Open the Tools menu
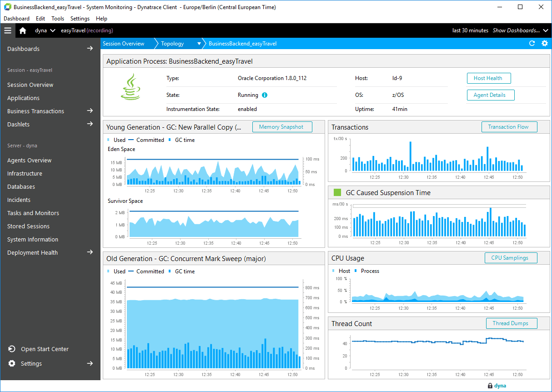Screen dimensions: 552x392 click(58, 19)
